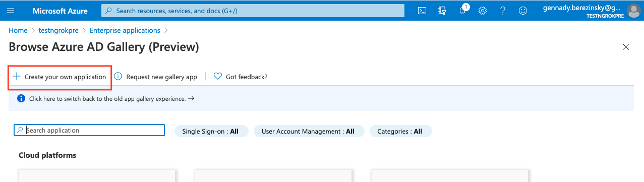
Task: Click Request new gallery app
Action: pos(161,77)
